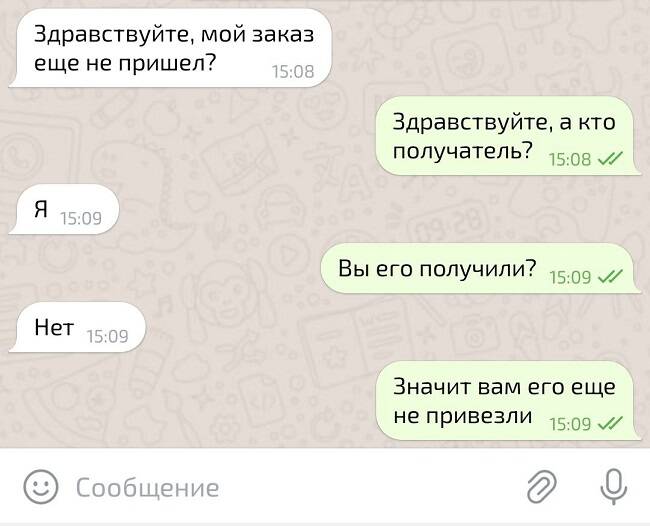Viewport: 650px width, 526px height.
Task: Tap the microphone voice message icon
Action: pyautogui.click(x=614, y=487)
